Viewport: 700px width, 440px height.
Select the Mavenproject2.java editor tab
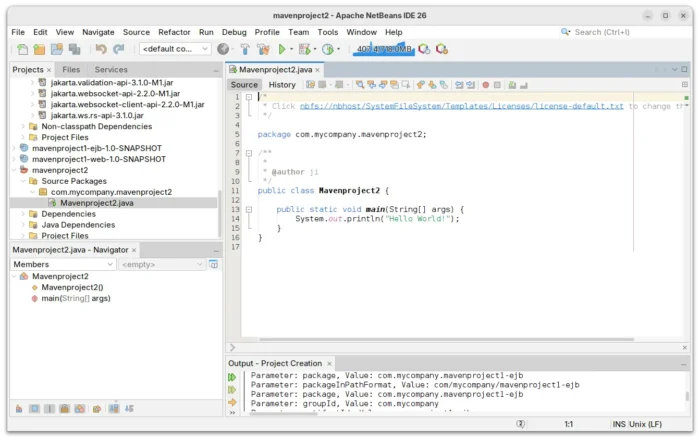click(x=275, y=70)
